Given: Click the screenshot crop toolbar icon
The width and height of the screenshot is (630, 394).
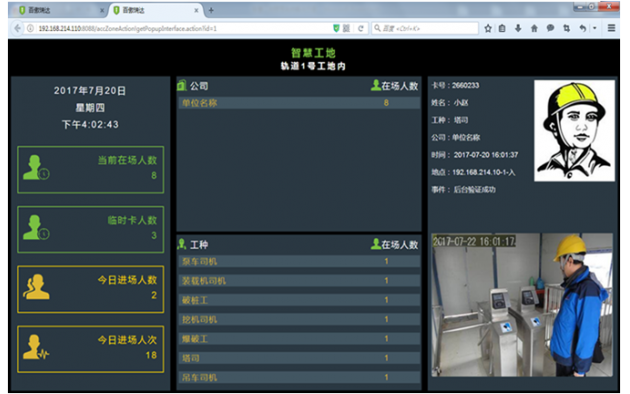Looking at the screenshot, I should coord(567,28).
